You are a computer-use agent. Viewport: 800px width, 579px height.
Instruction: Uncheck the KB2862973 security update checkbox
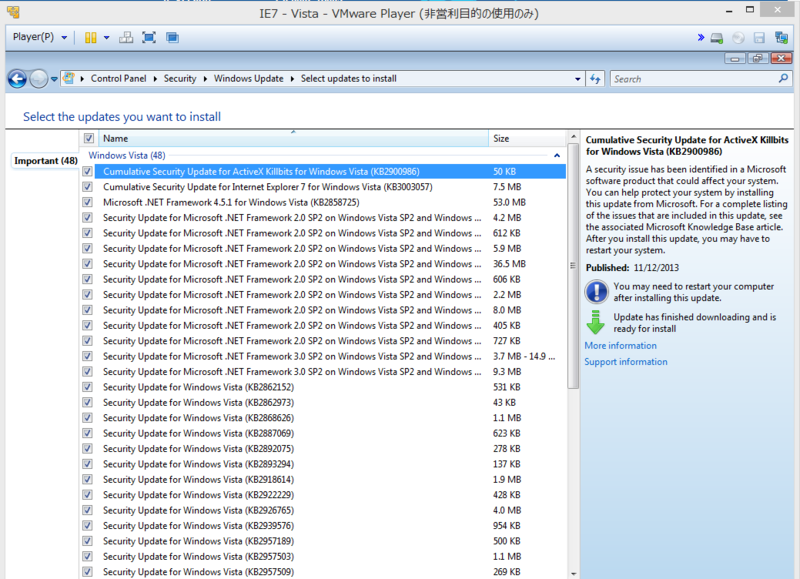point(87,402)
